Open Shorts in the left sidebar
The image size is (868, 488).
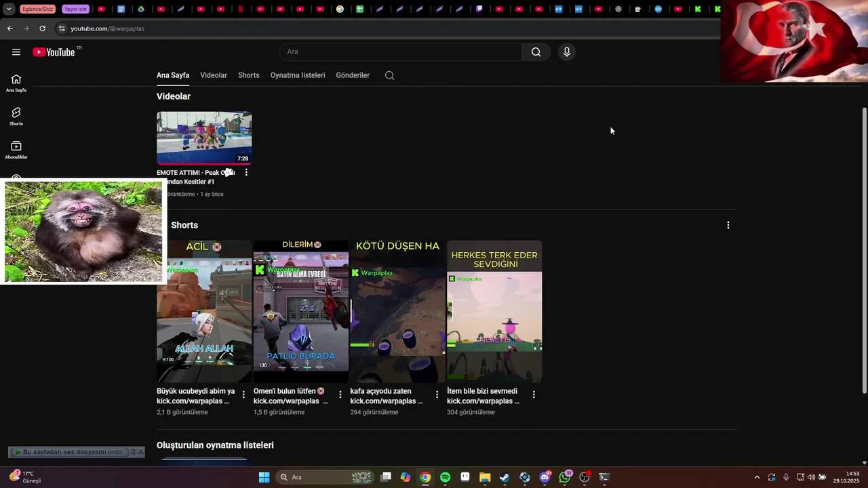(x=16, y=117)
